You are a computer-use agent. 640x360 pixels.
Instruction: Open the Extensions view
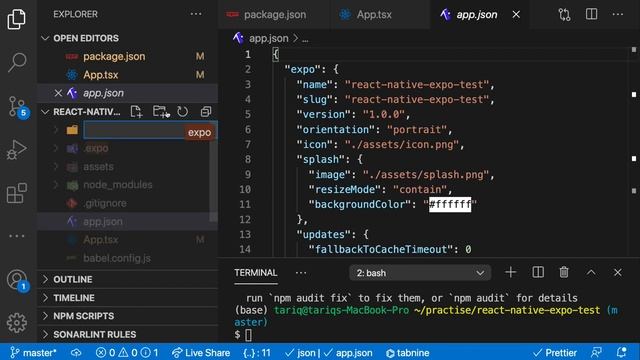click(17, 193)
